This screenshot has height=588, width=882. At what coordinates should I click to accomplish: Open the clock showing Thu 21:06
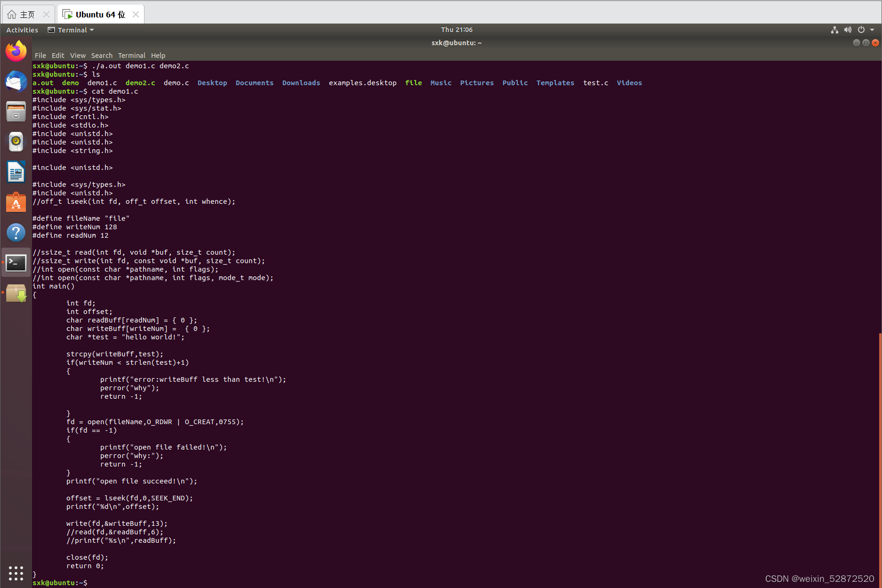point(457,30)
